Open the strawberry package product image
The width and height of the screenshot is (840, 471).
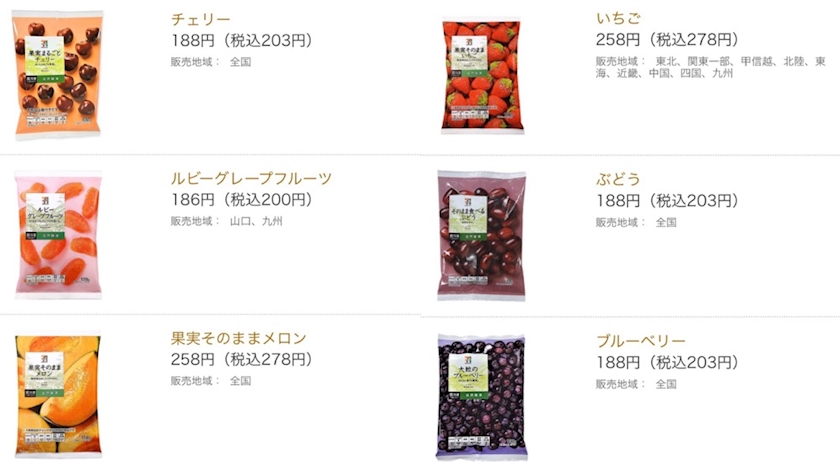[482, 75]
